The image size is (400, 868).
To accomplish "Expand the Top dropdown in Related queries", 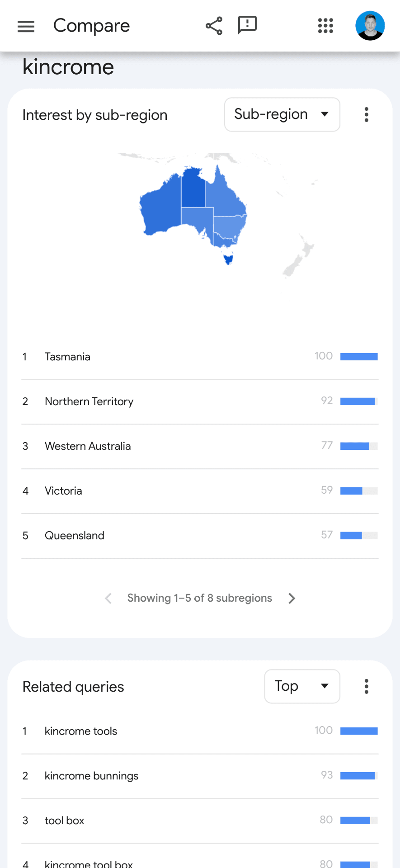I will [302, 686].
